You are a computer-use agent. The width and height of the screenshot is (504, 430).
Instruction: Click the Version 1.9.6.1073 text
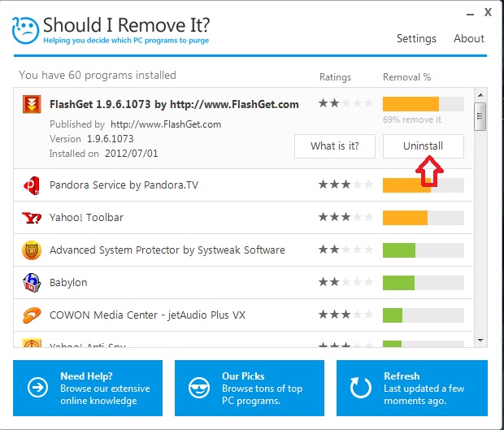[x=92, y=139]
